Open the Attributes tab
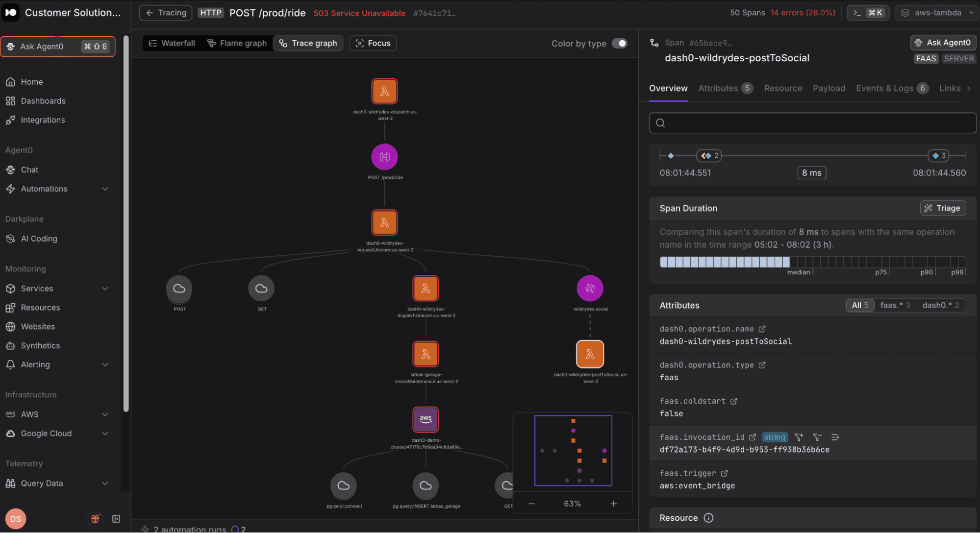The width and height of the screenshot is (980, 533). [x=725, y=89]
